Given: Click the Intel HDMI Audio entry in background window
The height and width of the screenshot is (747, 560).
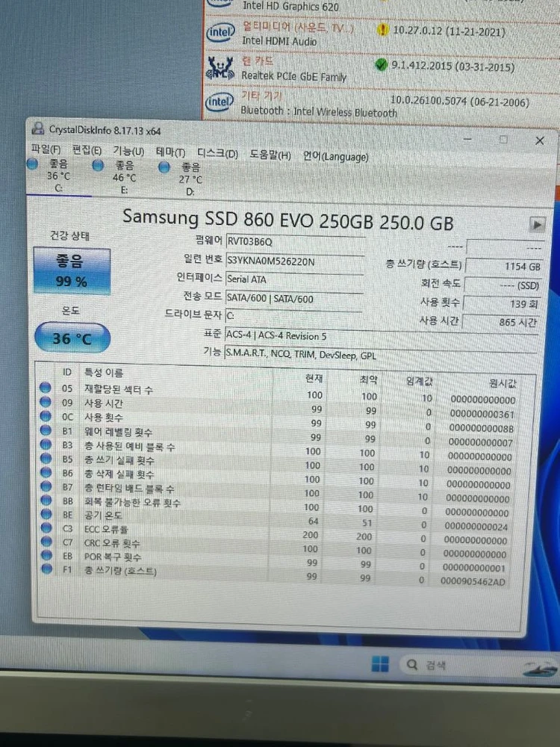Looking at the screenshot, I should coord(279,41).
